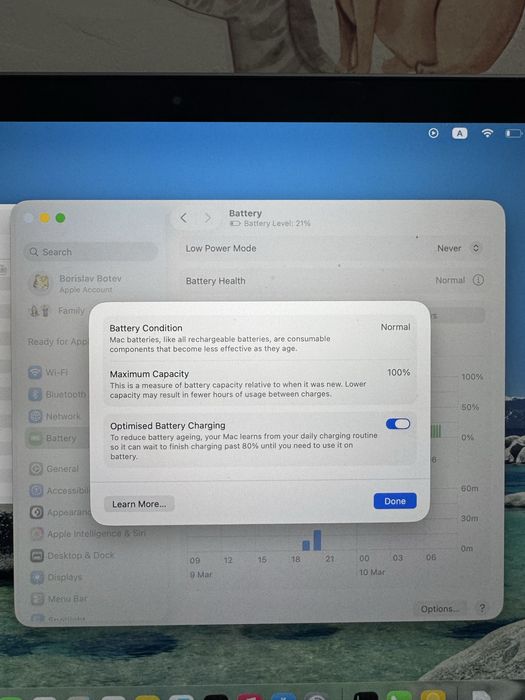Click the help question mark button
Image resolution: width=525 pixels, height=700 pixels.
(482, 608)
